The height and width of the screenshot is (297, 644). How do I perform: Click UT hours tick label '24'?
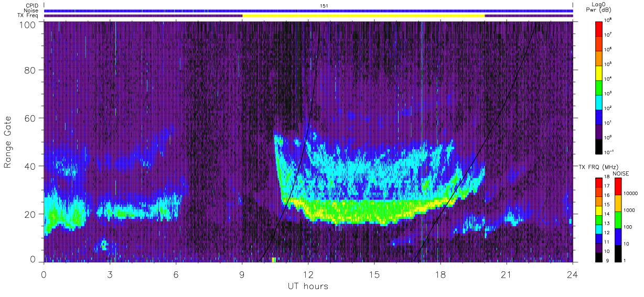tap(573, 274)
